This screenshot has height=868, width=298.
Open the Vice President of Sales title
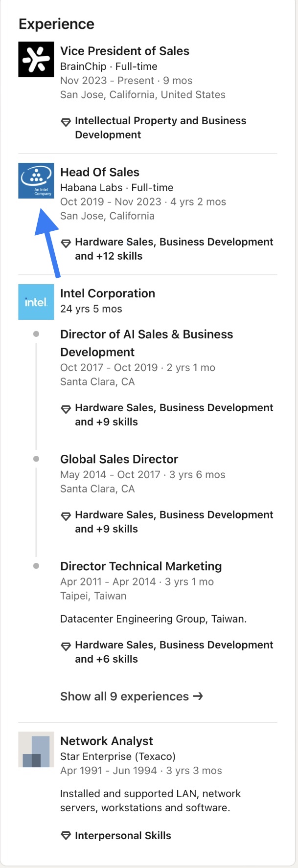click(x=125, y=51)
